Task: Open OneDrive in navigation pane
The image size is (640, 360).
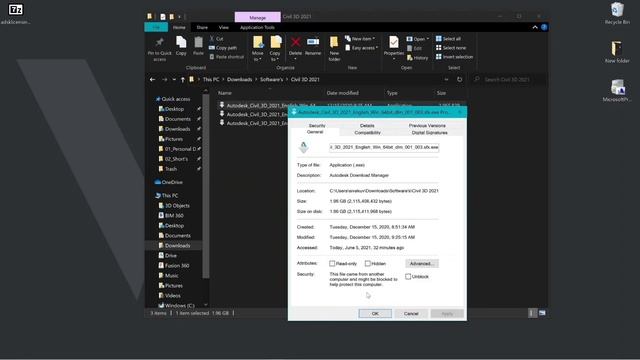Action: point(169,182)
